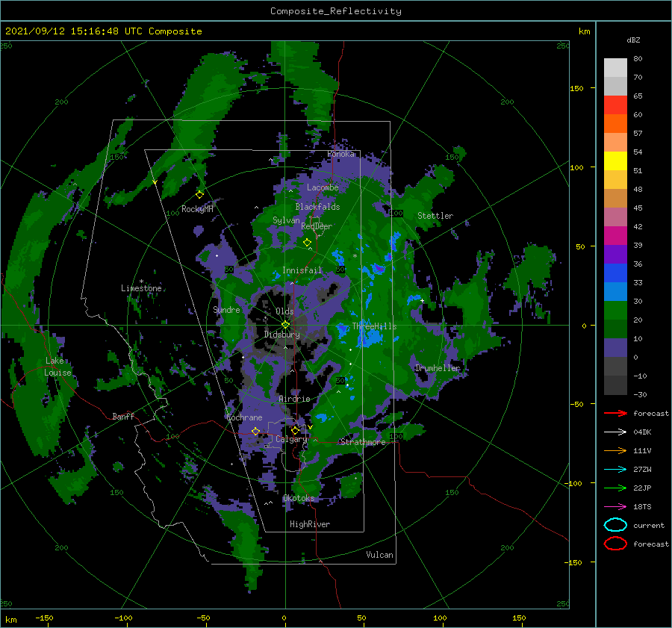Click the Calgary city label
The width and height of the screenshot is (672, 628).
point(291,439)
